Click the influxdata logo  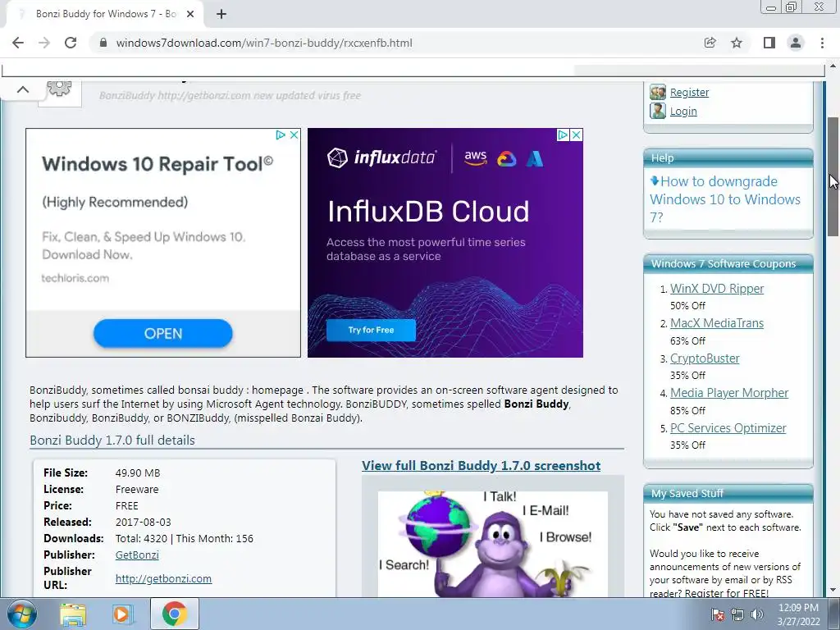coord(381,157)
